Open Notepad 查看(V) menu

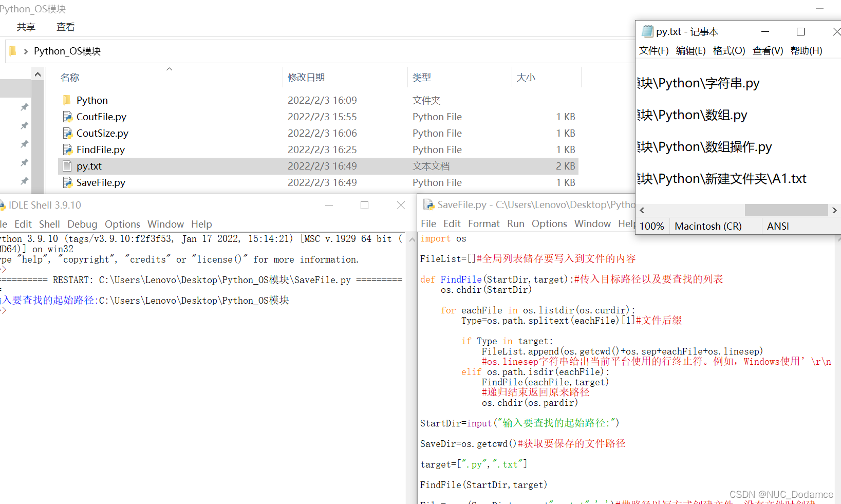point(768,50)
